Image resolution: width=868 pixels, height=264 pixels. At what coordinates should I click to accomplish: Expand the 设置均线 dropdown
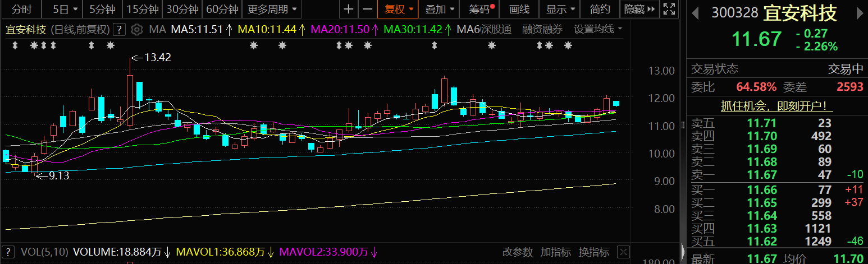(599, 29)
